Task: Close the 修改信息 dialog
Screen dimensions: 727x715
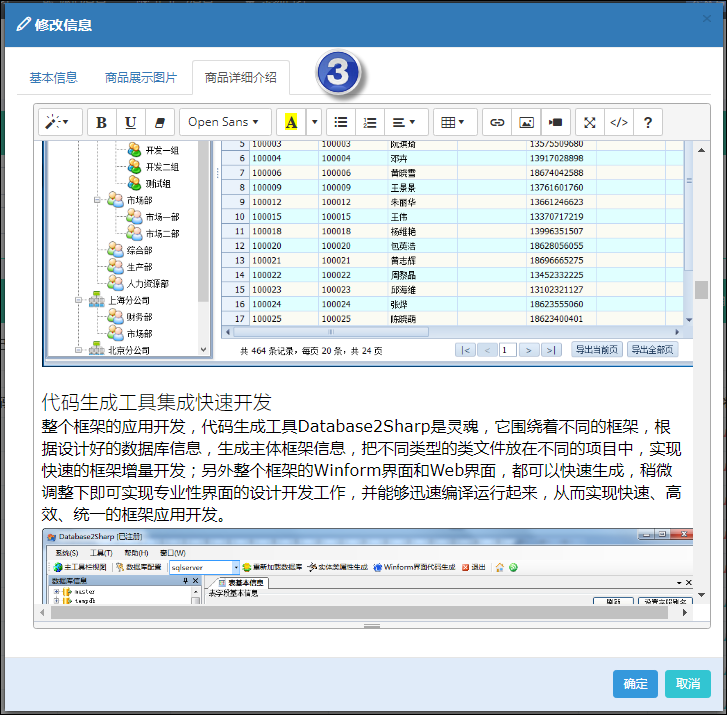Action: click(x=707, y=19)
